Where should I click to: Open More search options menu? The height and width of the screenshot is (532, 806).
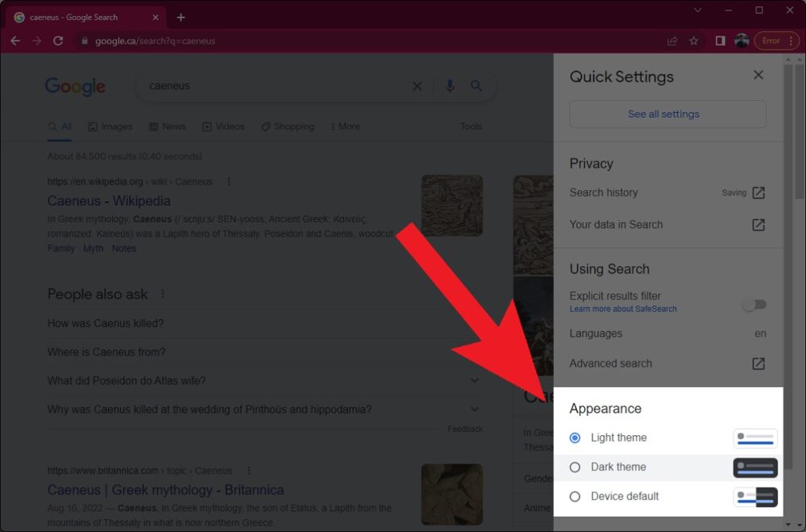pyautogui.click(x=346, y=127)
